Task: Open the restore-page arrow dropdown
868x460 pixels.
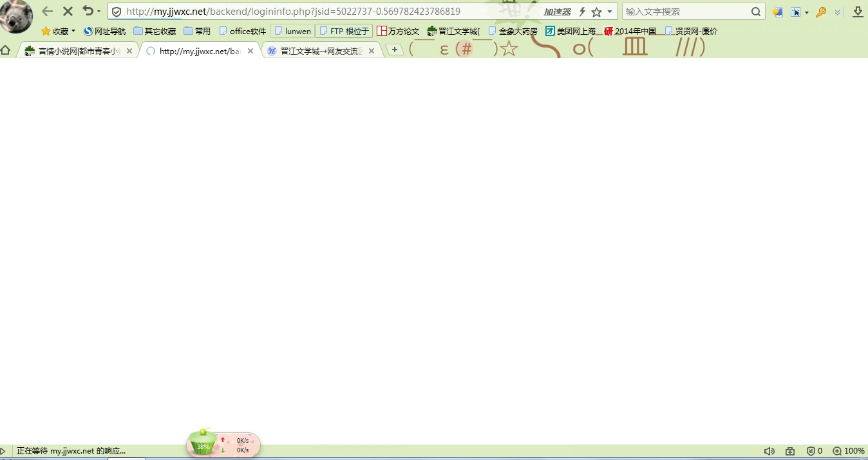Action: [99, 12]
